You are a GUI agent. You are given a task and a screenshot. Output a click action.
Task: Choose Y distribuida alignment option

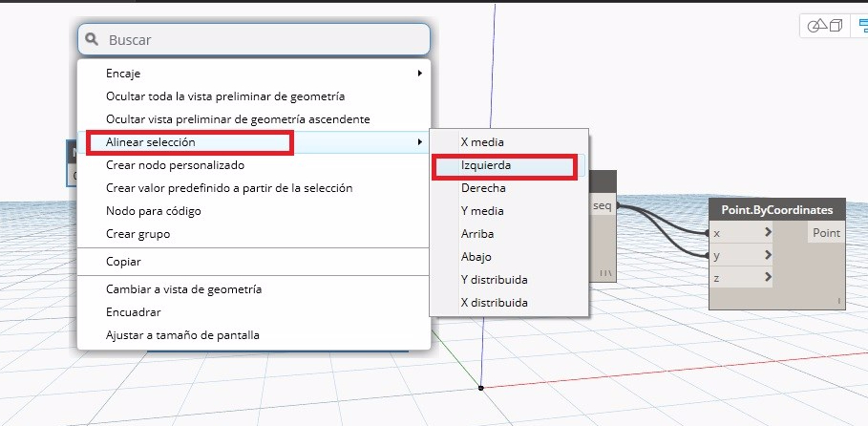494,280
